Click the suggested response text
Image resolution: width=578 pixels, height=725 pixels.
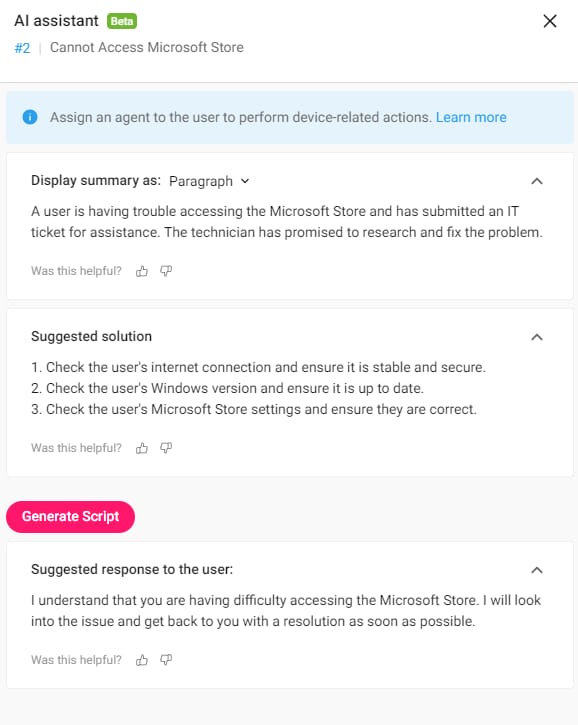[286, 611]
